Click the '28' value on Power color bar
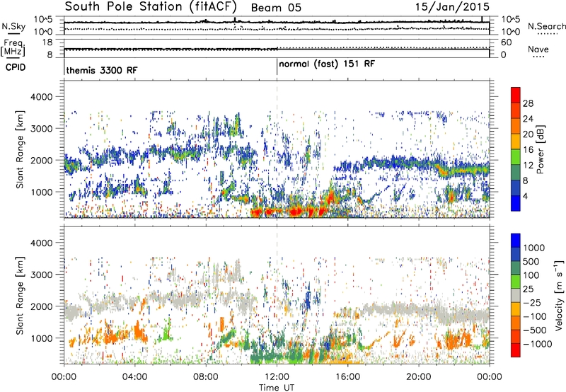 click(528, 103)
